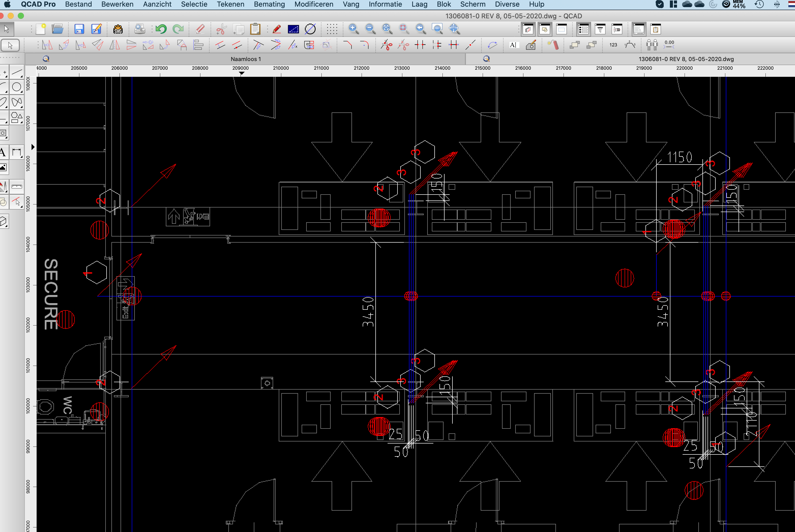This screenshot has width=795, height=532.
Task: Save the current drawing
Action: point(79,29)
